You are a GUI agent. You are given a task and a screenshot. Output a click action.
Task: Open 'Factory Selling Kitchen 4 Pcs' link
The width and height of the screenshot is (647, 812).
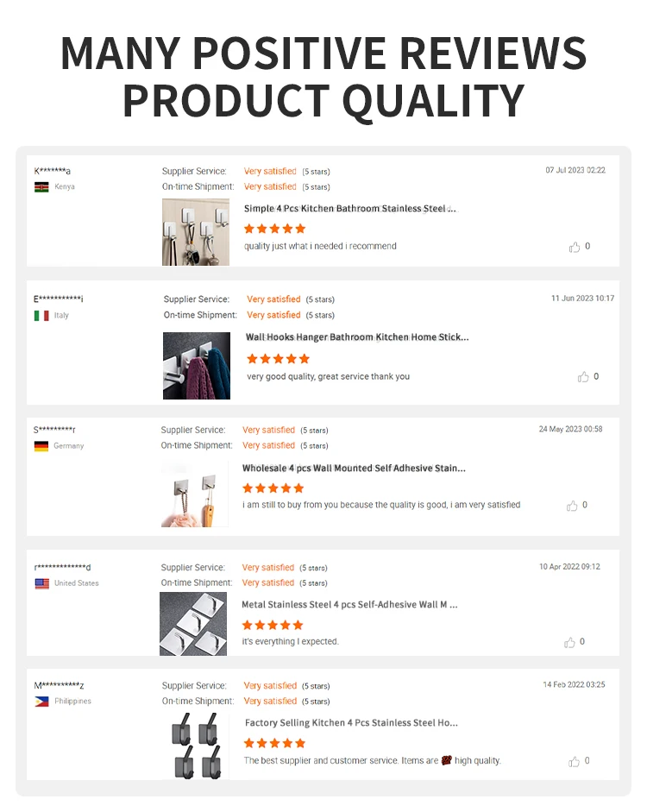tap(351, 723)
